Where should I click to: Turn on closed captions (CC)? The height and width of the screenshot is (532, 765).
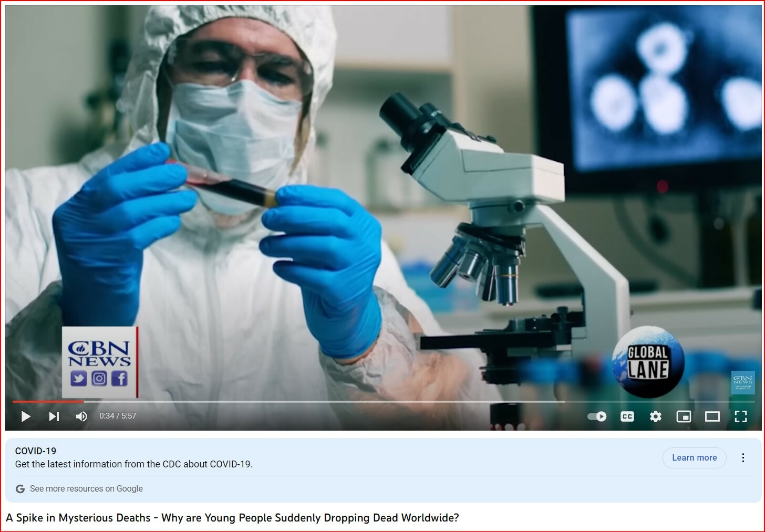[627, 416]
